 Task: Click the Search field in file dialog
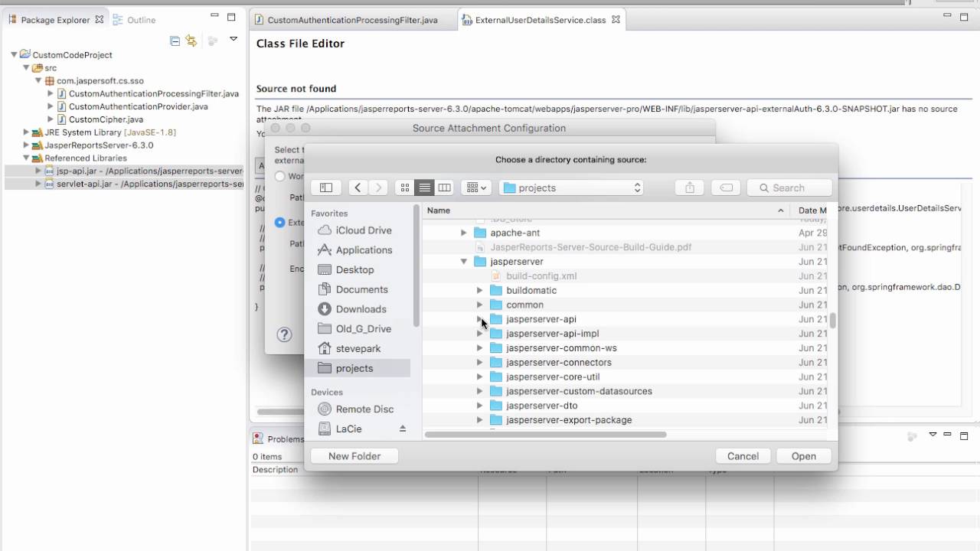789,187
